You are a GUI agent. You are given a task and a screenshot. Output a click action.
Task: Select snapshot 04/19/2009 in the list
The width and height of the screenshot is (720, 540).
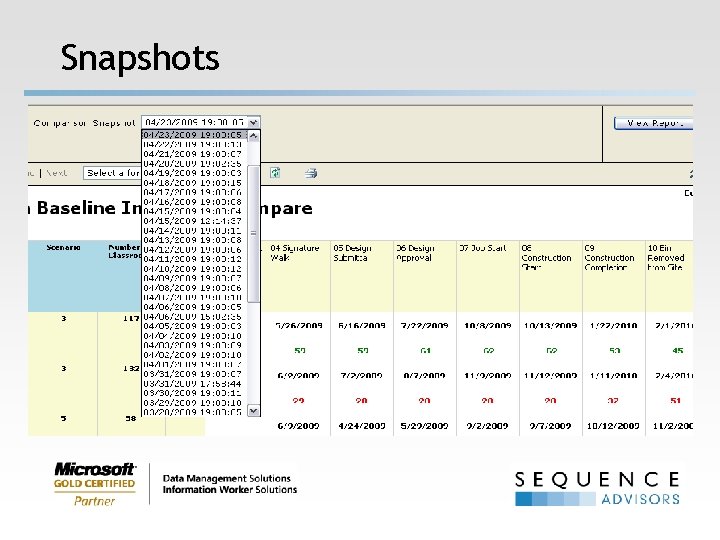pyautogui.click(x=195, y=174)
